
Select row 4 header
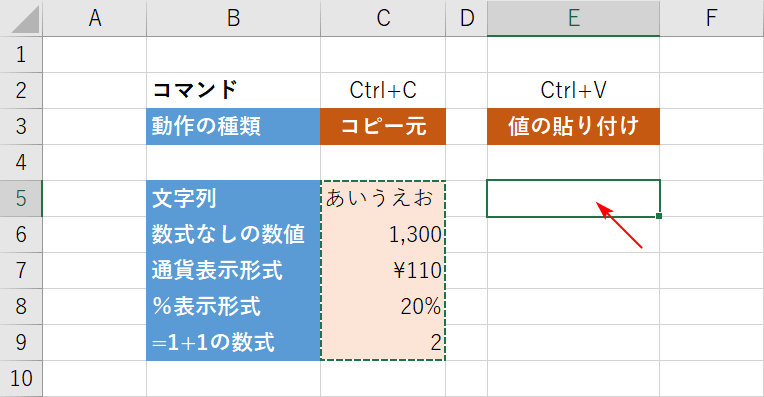pos(21,163)
